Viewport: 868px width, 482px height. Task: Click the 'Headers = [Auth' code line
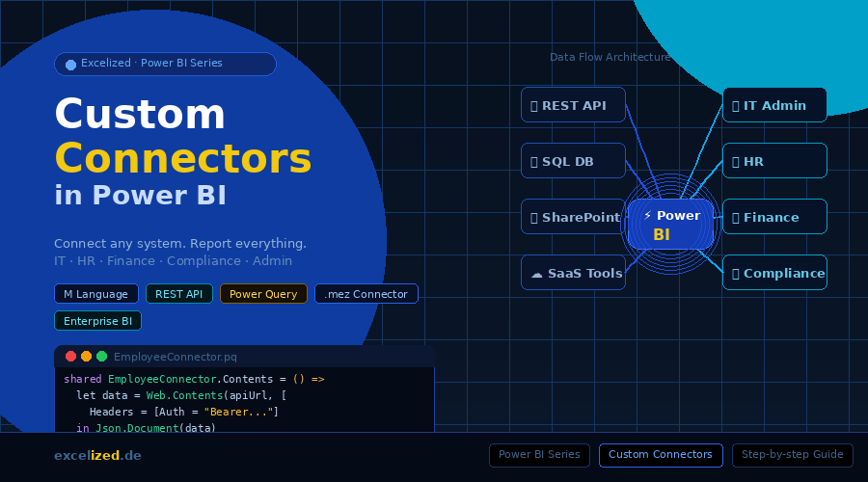pos(184,412)
